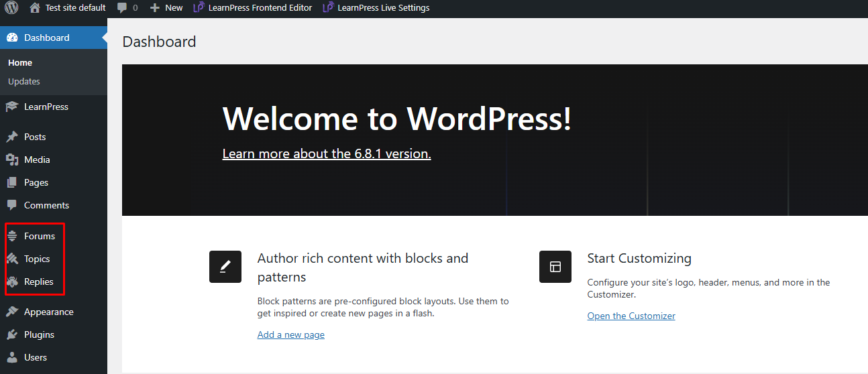Open Media library menu

(37, 160)
